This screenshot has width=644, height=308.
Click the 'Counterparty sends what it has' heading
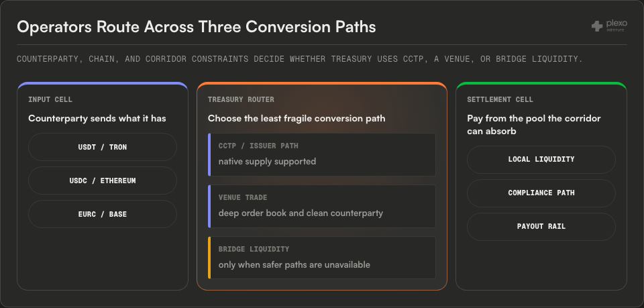(97, 119)
